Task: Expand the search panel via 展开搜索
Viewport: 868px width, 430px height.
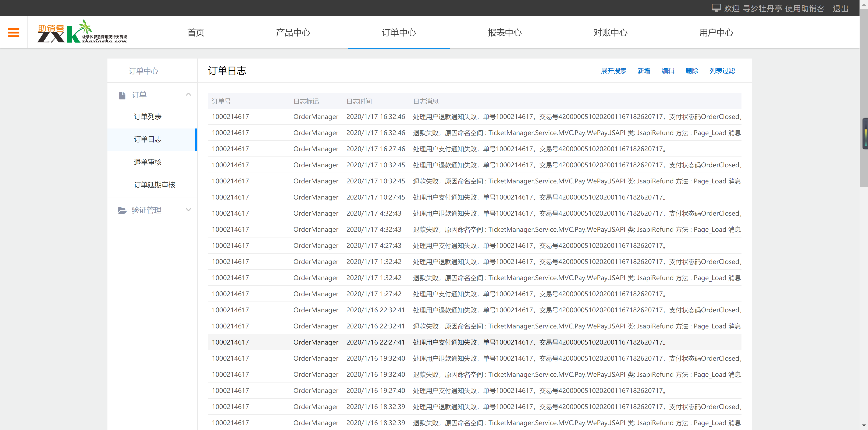Action: coord(613,71)
